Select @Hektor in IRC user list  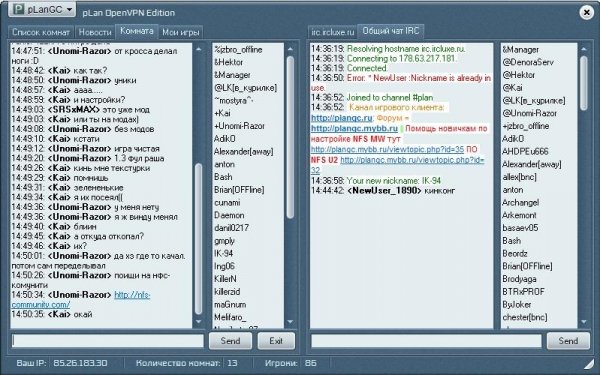coord(518,75)
